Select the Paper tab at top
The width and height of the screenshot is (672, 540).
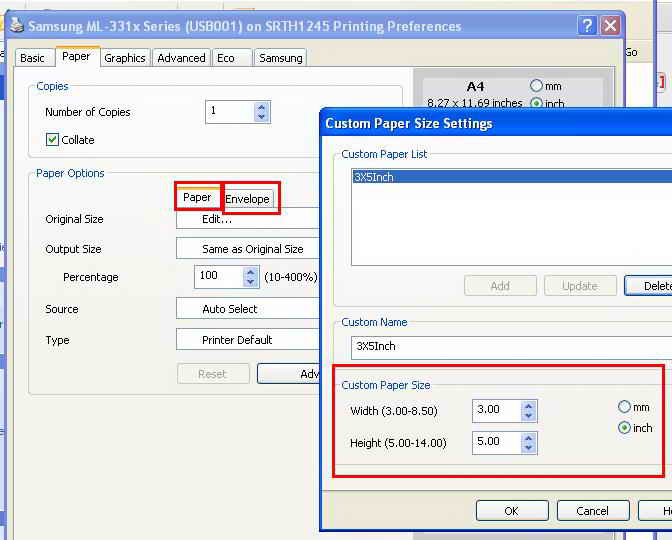77,56
